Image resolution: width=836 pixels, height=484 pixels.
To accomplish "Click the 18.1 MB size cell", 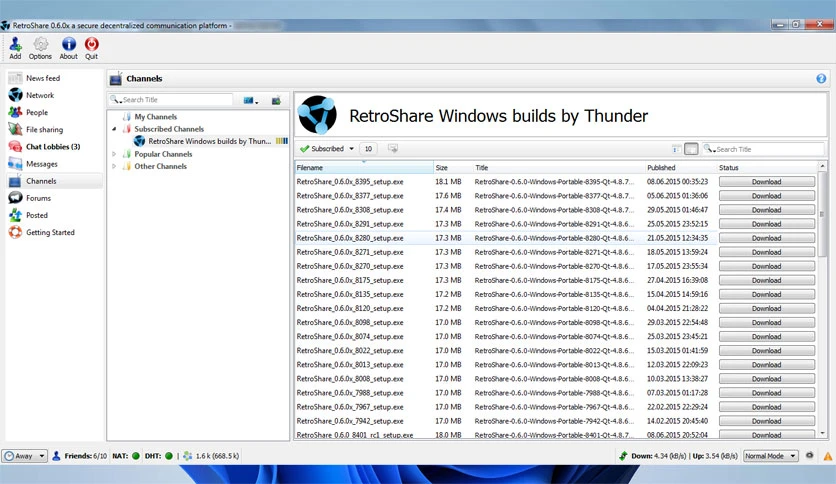I will 448,182.
